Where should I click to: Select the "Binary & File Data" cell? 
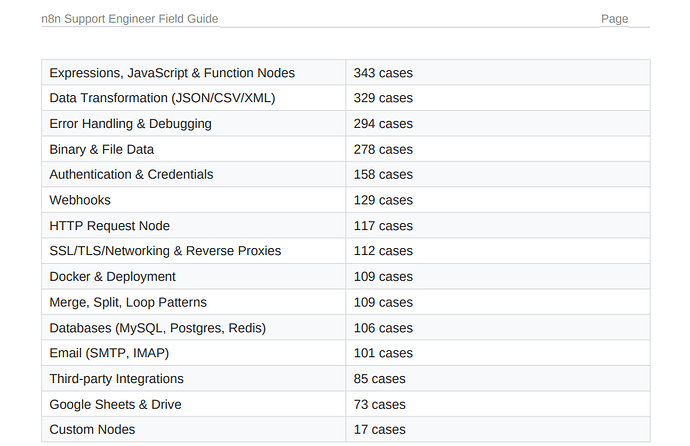101,149
